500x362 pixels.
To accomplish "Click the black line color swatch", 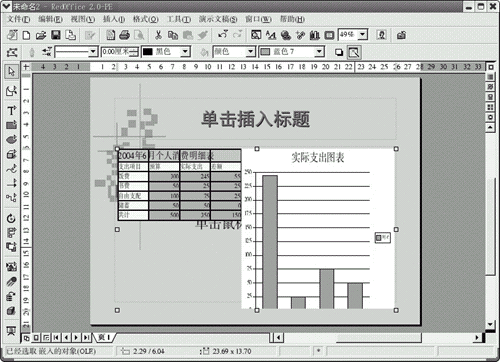I will click(148, 52).
